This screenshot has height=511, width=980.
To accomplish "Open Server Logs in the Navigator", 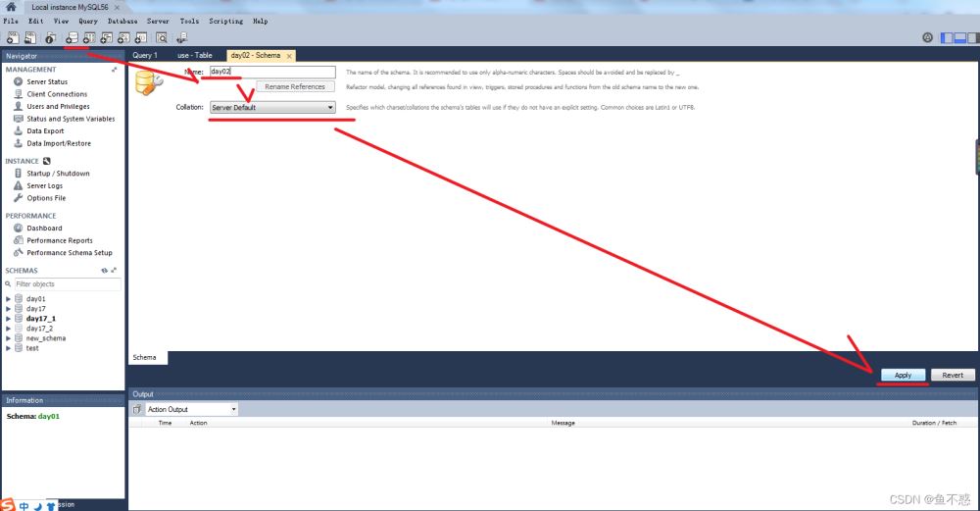I will point(44,185).
